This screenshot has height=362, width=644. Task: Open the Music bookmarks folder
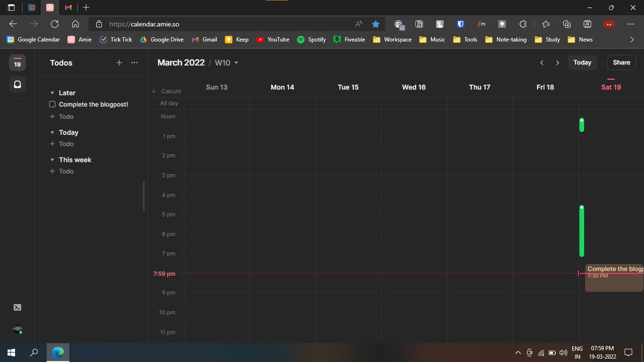(x=432, y=39)
